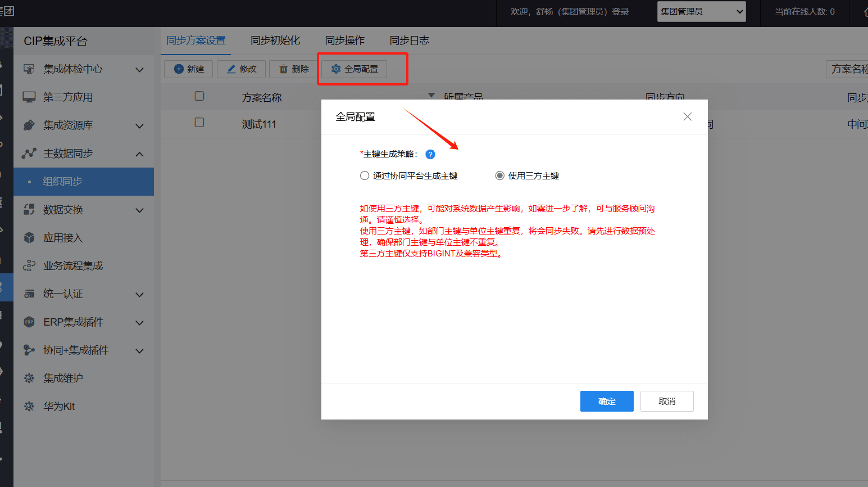Viewport: 868px width, 487px height.
Task: Open the 集团管理员 role dropdown
Action: click(x=702, y=12)
